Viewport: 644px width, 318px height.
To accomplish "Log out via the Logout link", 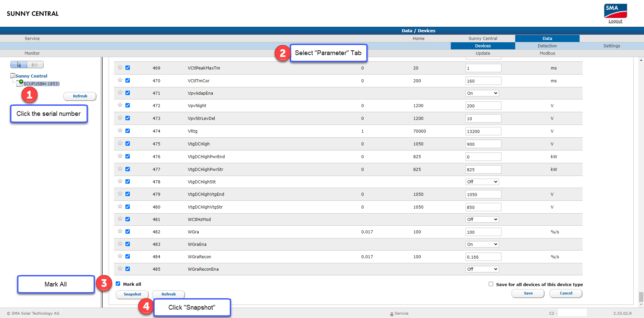I will 615,21.
